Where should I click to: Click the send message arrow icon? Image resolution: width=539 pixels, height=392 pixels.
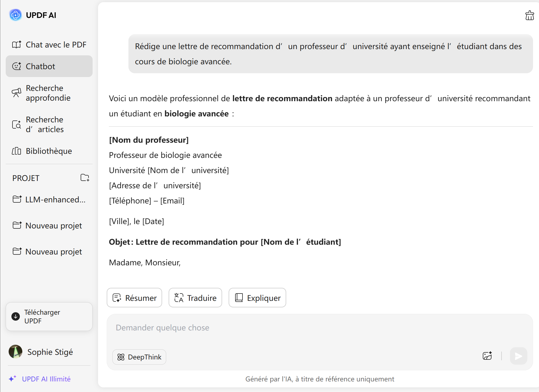(518, 356)
